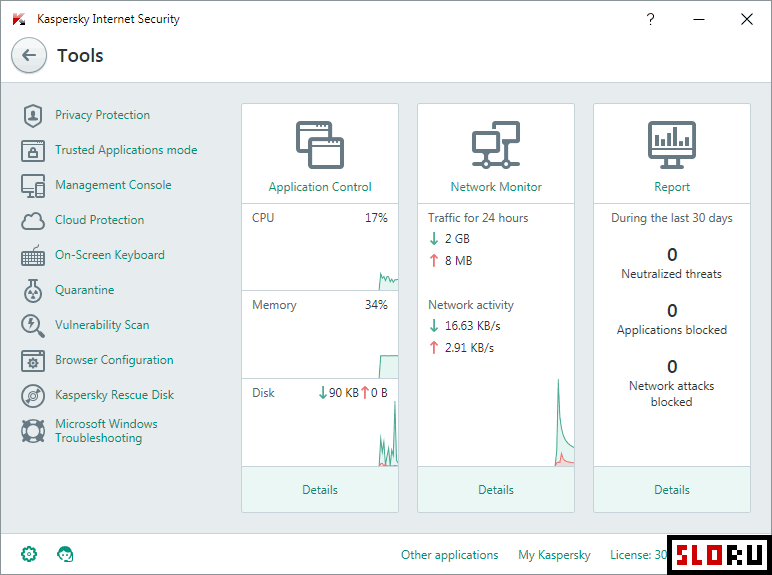Click the Application Control windows icon
This screenshot has width=772, height=575.
tap(320, 145)
